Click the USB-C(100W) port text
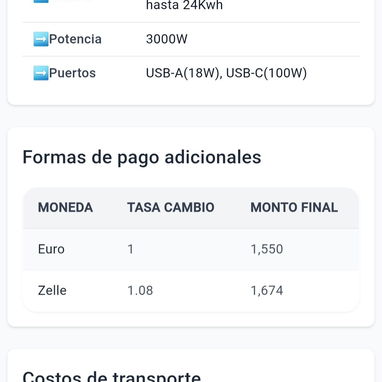Viewport: 382px width, 382px height. 267,73
